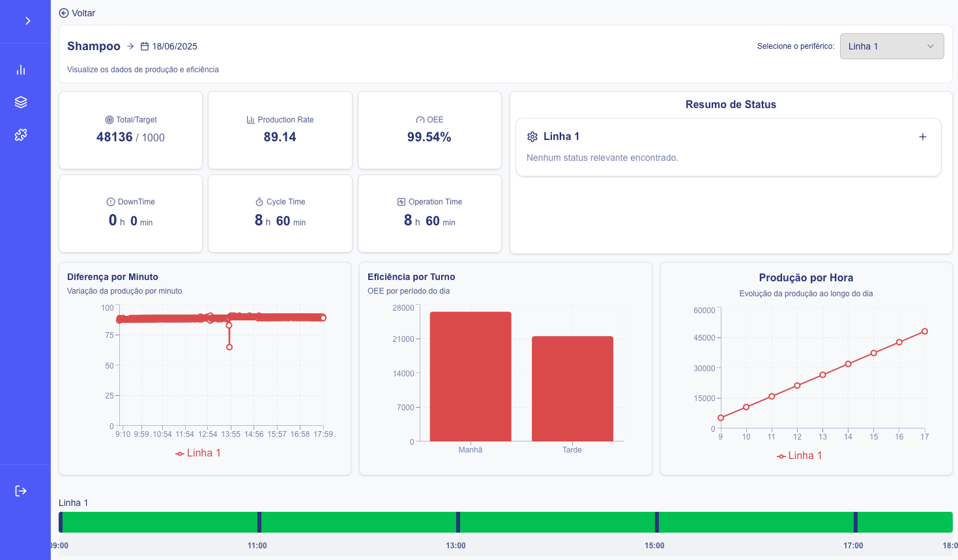Click the calendar icon beside 18/06/2025
Viewport: 958px width, 560px height.
point(145,46)
